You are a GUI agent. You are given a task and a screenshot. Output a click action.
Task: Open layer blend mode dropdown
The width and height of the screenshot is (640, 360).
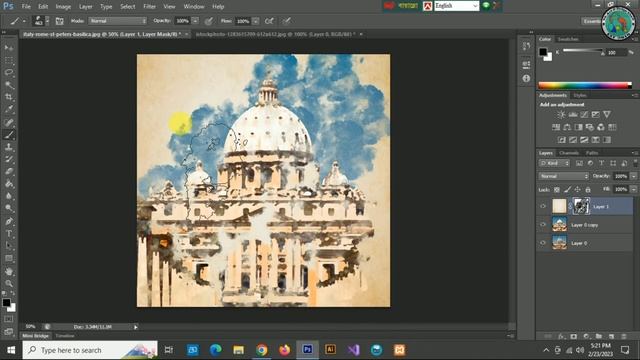pos(564,176)
